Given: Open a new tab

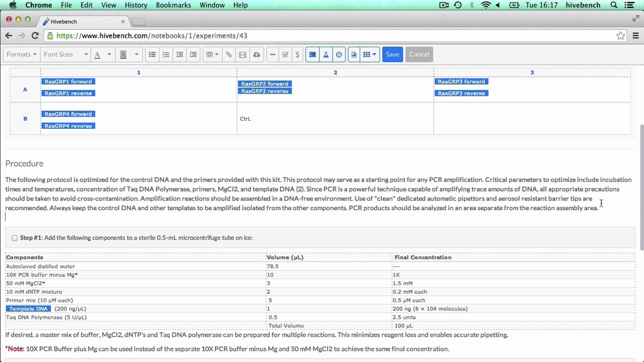Looking at the screenshot, I should (139, 22).
